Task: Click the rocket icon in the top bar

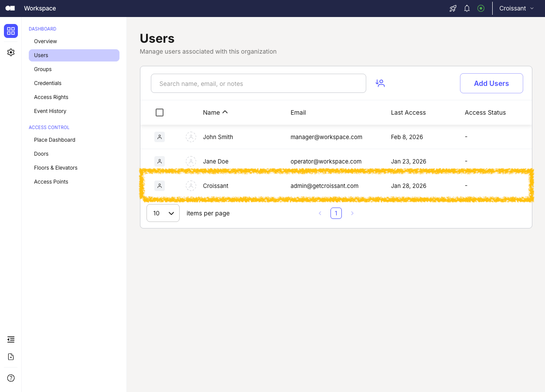Action: coord(453,8)
